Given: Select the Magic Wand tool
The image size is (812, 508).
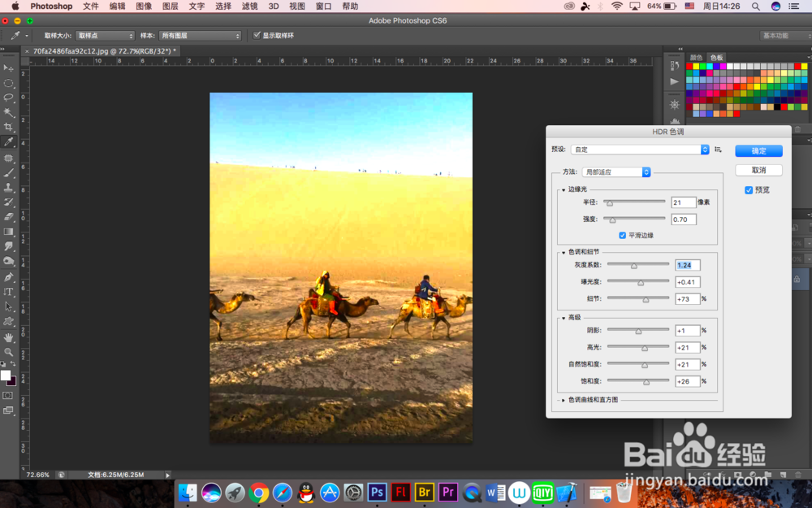Looking at the screenshot, I should 8,112.
